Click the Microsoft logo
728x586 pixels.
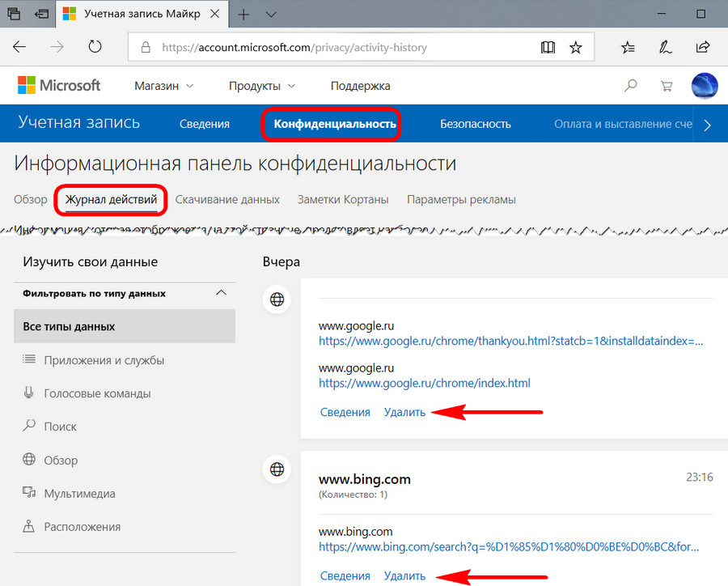[x=59, y=86]
